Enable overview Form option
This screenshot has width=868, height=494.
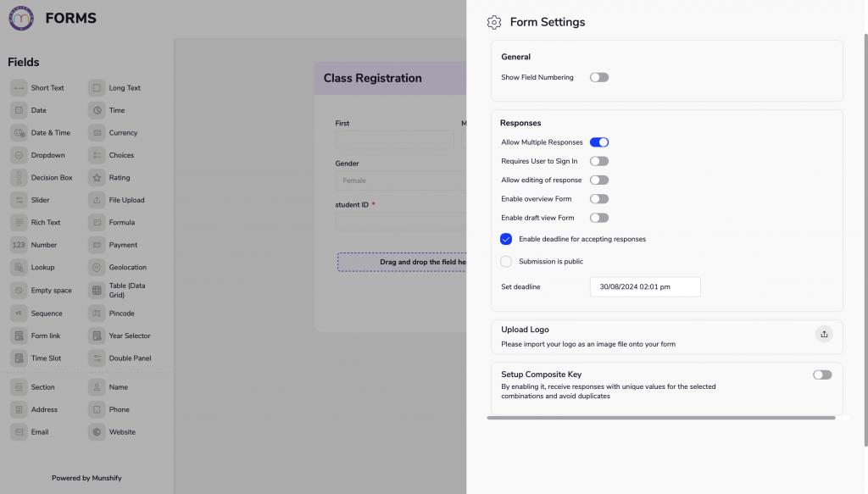[599, 198]
